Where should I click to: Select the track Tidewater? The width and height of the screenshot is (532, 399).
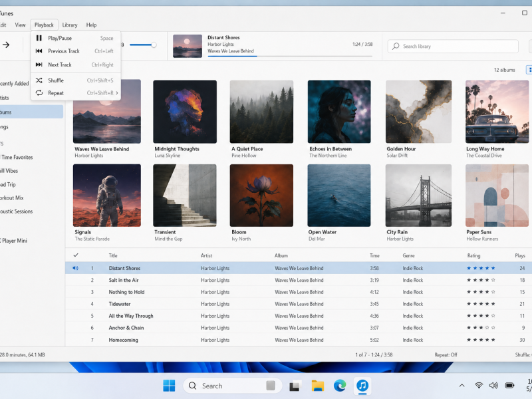299,304
